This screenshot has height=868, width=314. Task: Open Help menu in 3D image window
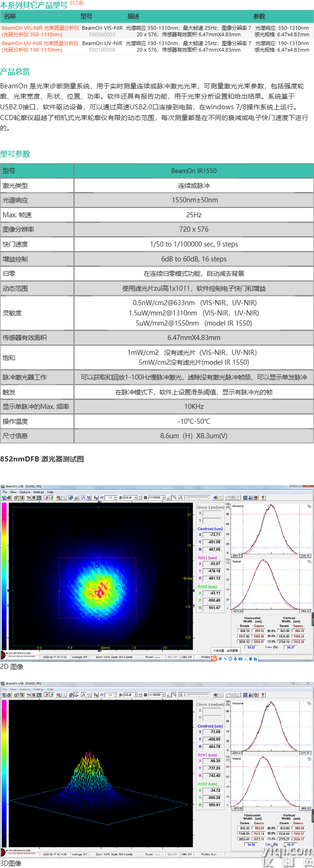50,689
